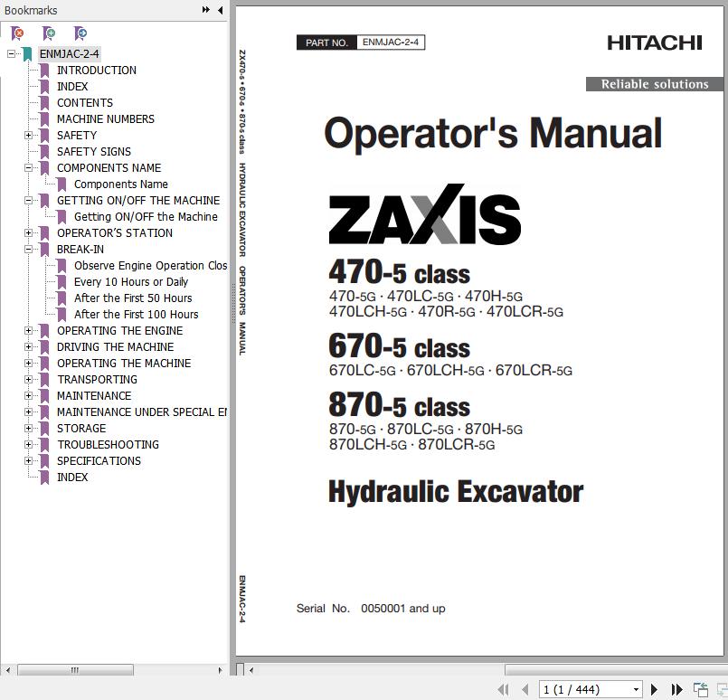The height and width of the screenshot is (700, 728).
Task: Click the bookmarks horizontal scrollbar thumb
Action: [x=75, y=670]
